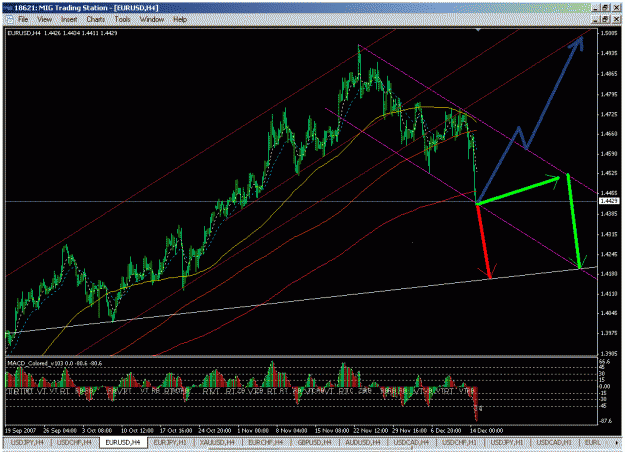Click the chart shift triangle marker at top
Screen dimensions: 625x452
(478, 29)
